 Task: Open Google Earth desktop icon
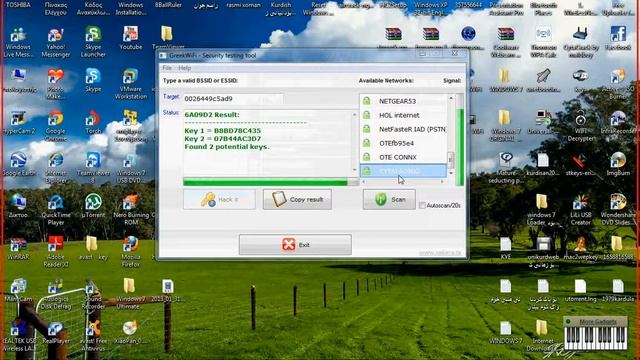pos(18,164)
